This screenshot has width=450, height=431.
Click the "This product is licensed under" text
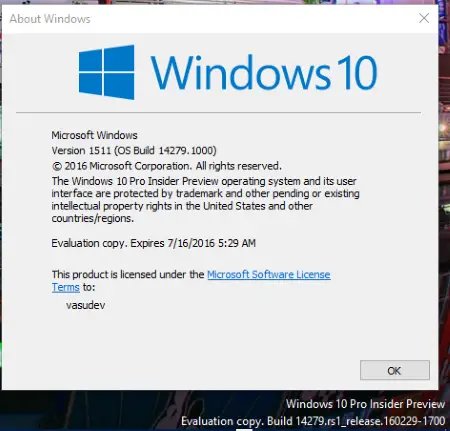tap(128, 274)
